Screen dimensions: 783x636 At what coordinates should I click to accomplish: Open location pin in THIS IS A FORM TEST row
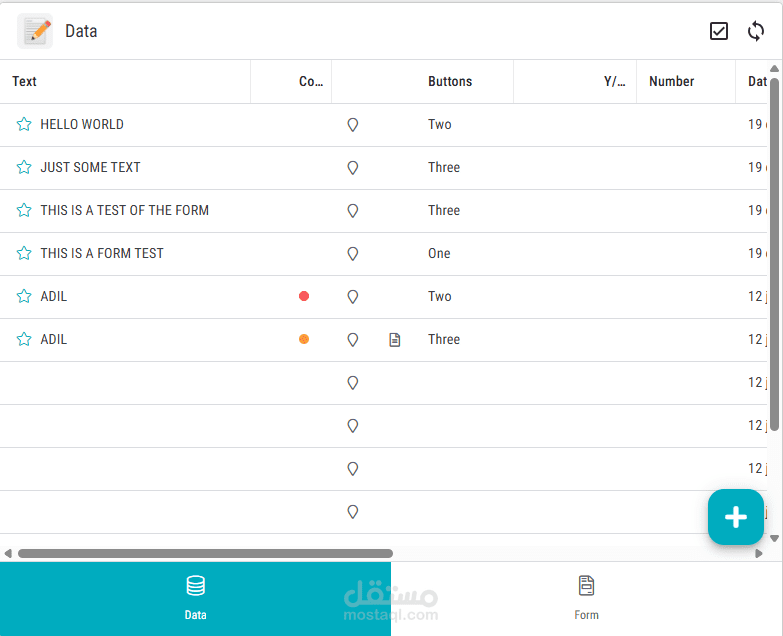coord(353,254)
